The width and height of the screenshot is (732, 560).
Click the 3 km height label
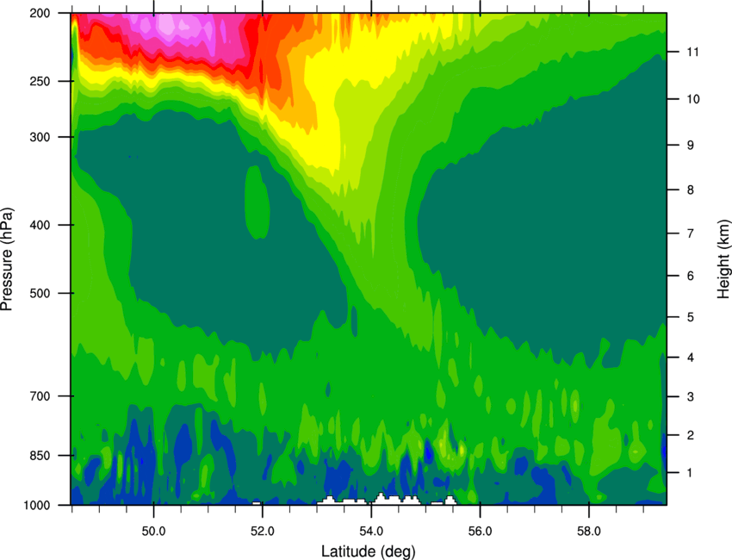(691, 397)
